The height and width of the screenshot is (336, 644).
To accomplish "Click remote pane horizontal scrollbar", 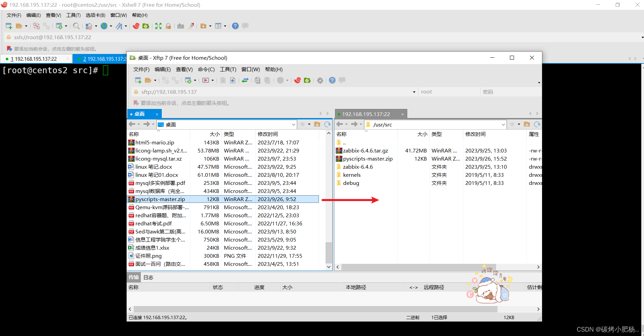I will pos(418,267).
